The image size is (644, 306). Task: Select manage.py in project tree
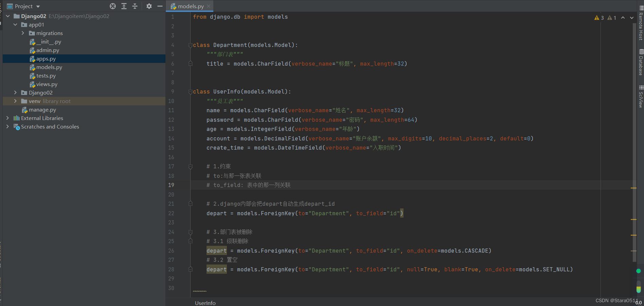point(42,109)
